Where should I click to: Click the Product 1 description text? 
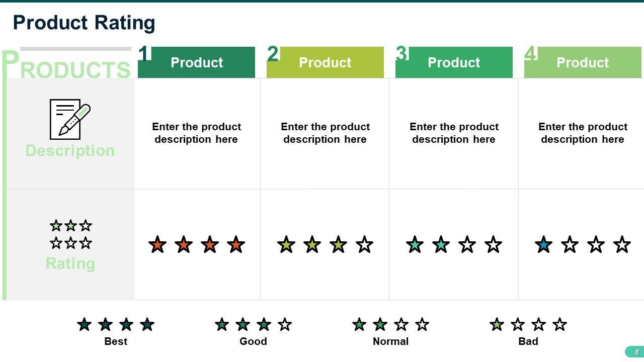(196, 133)
